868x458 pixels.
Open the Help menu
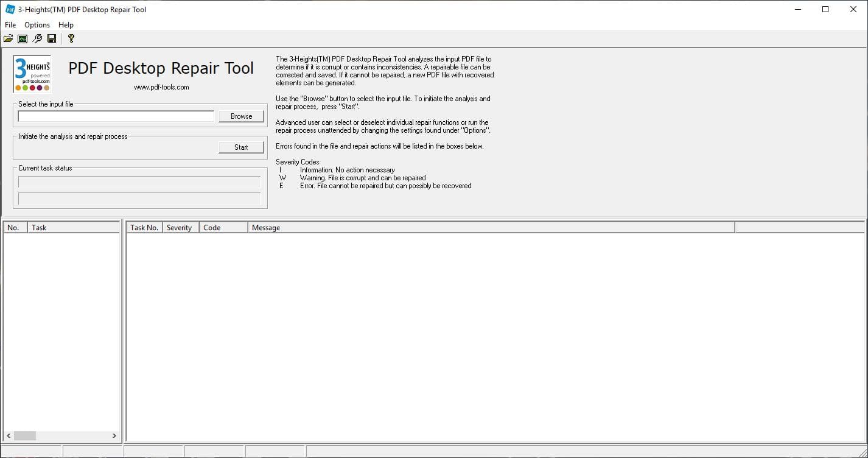(x=66, y=25)
